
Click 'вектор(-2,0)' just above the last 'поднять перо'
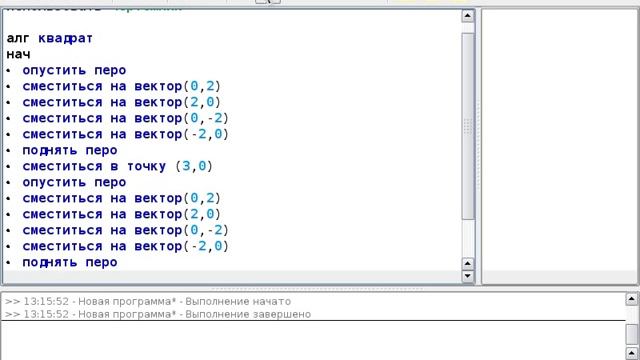[182, 246]
